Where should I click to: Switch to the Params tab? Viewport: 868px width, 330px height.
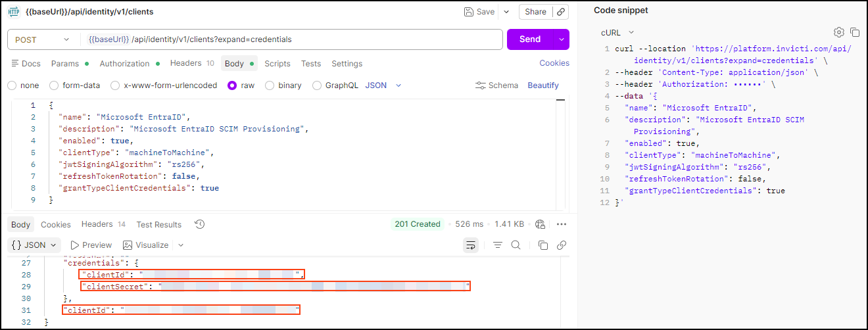tap(70, 64)
